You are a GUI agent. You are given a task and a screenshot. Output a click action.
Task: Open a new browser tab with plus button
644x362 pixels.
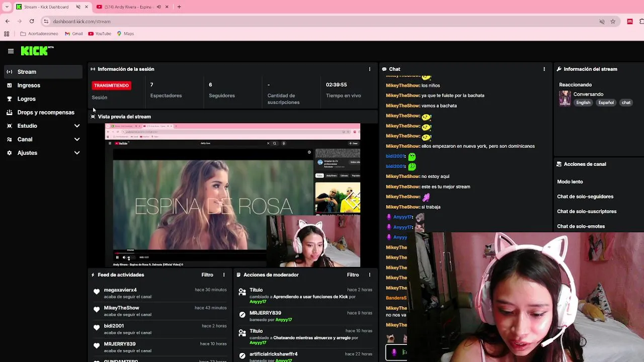(179, 7)
